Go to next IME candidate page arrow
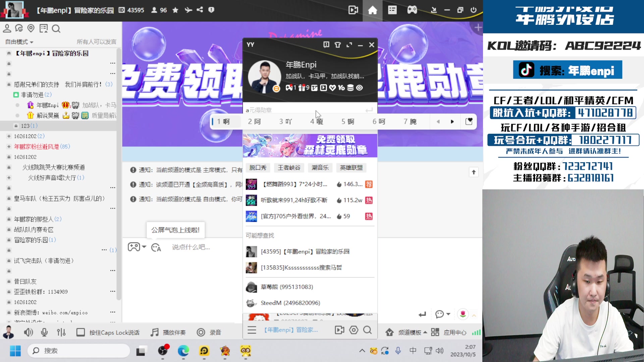 click(452, 122)
